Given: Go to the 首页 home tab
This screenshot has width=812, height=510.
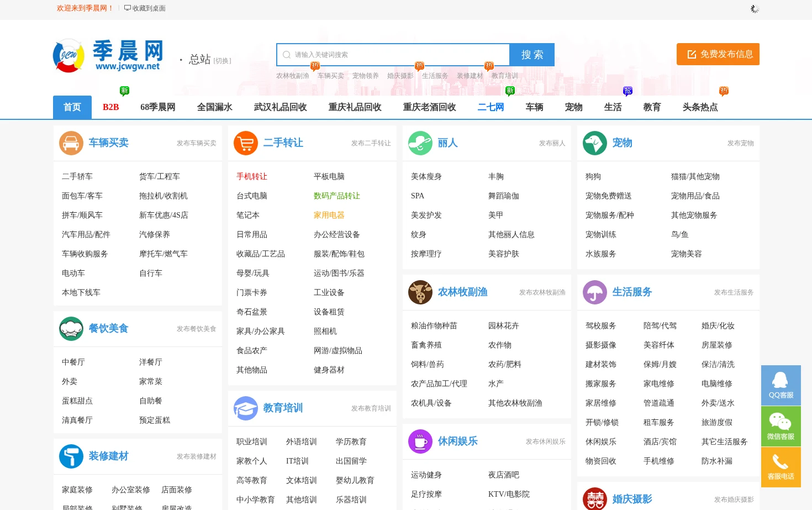Looking at the screenshot, I should pyautogui.click(x=72, y=107).
